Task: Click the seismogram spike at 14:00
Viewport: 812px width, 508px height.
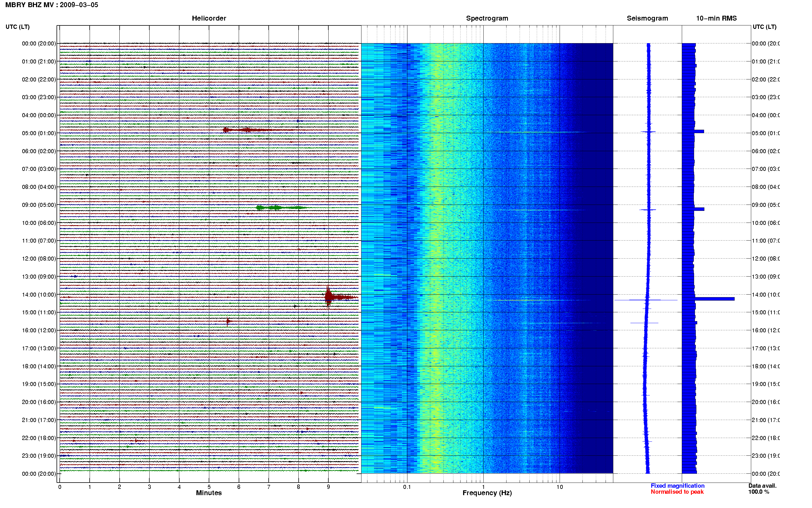Action: tap(646, 300)
